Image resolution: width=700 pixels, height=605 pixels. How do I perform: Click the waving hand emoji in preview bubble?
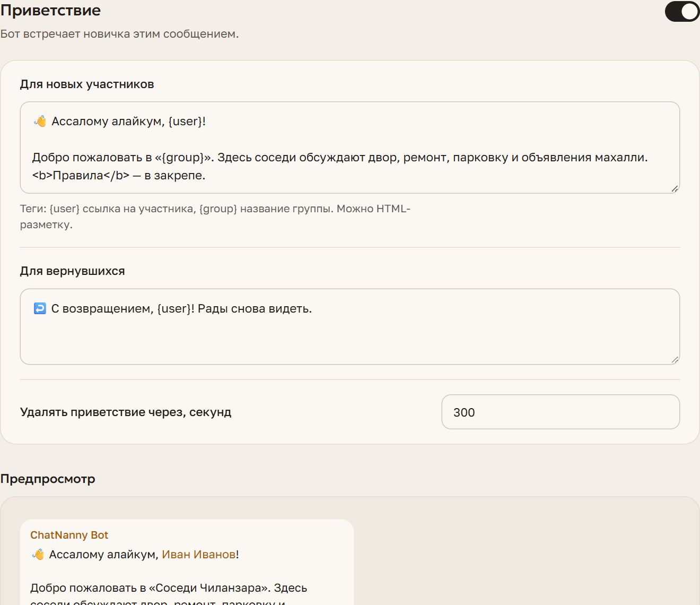tap(38, 555)
